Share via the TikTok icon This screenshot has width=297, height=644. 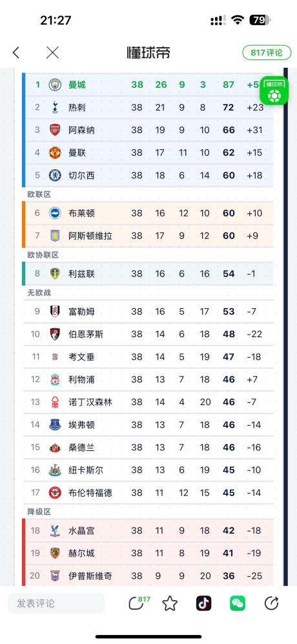pos(204,603)
